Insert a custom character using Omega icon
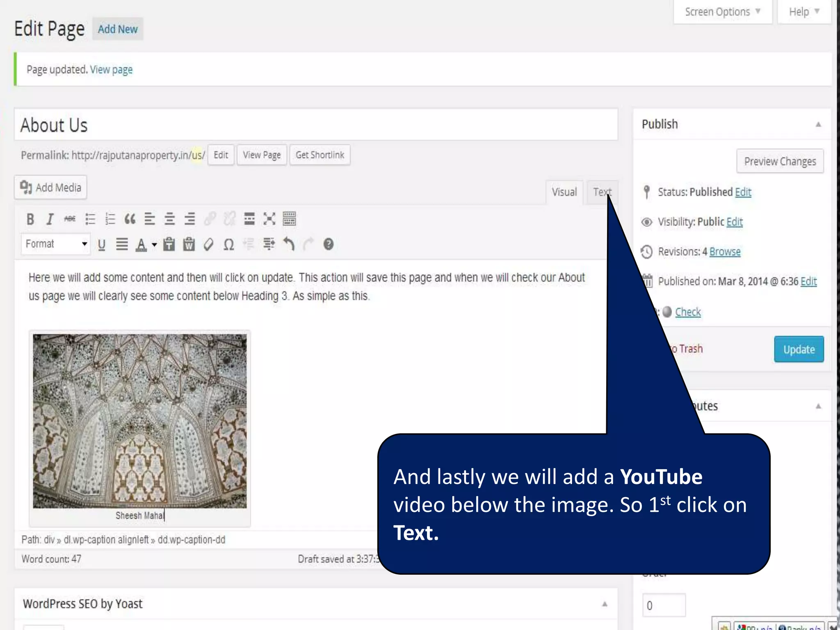This screenshot has width=840, height=630. [228, 244]
